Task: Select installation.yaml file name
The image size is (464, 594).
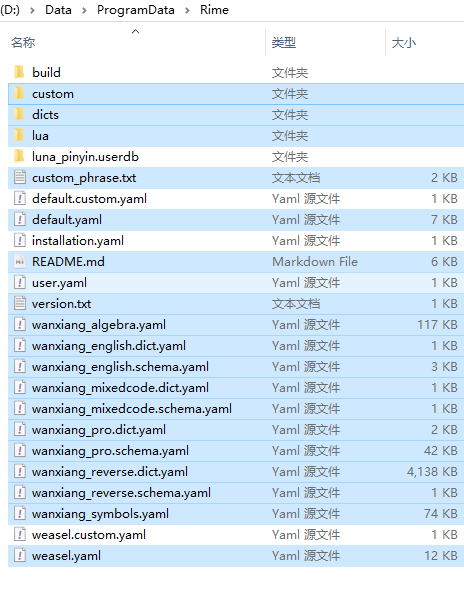Action: click(x=78, y=241)
